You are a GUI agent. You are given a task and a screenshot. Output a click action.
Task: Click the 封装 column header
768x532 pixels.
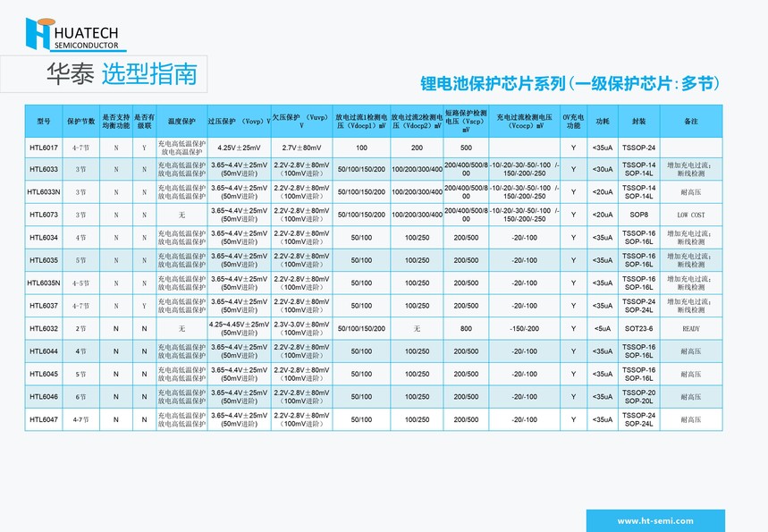coord(638,121)
